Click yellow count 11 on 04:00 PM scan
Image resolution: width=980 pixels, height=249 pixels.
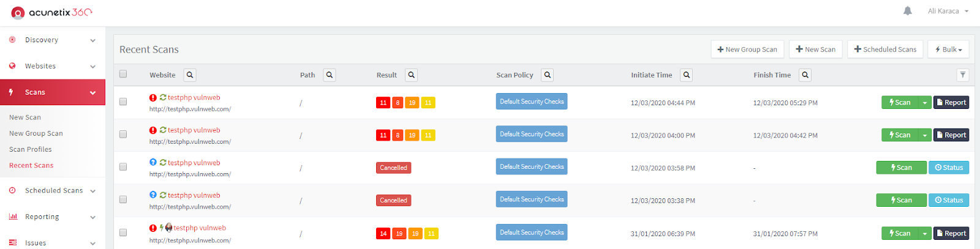pyautogui.click(x=428, y=135)
